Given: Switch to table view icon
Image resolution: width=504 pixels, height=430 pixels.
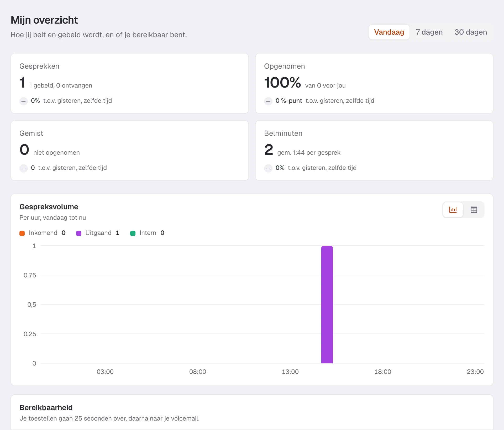Looking at the screenshot, I should (474, 210).
